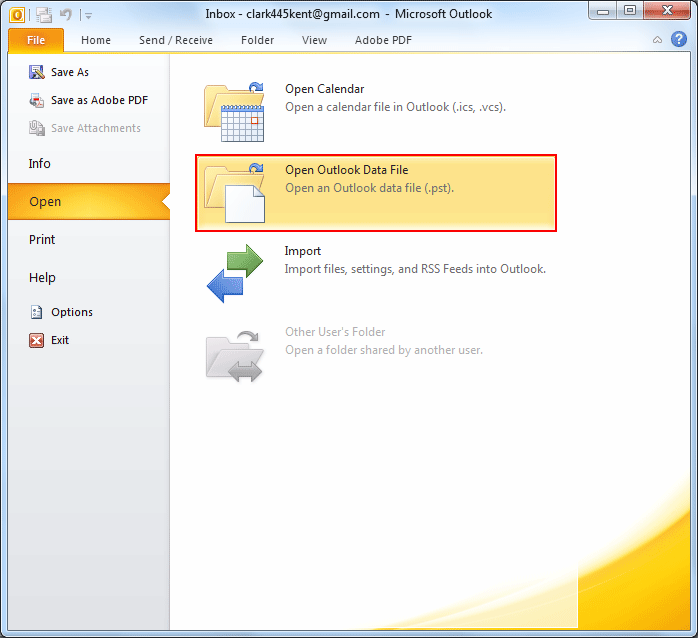Open the Customize Quick Access Toolbar dropdown
The width and height of the screenshot is (698, 638).
point(88,16)
